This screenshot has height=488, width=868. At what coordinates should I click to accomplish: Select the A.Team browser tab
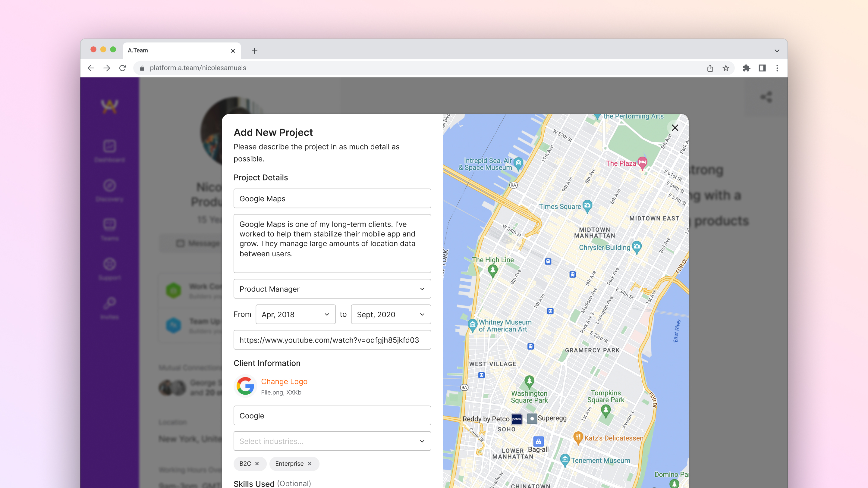pos(182,51)
